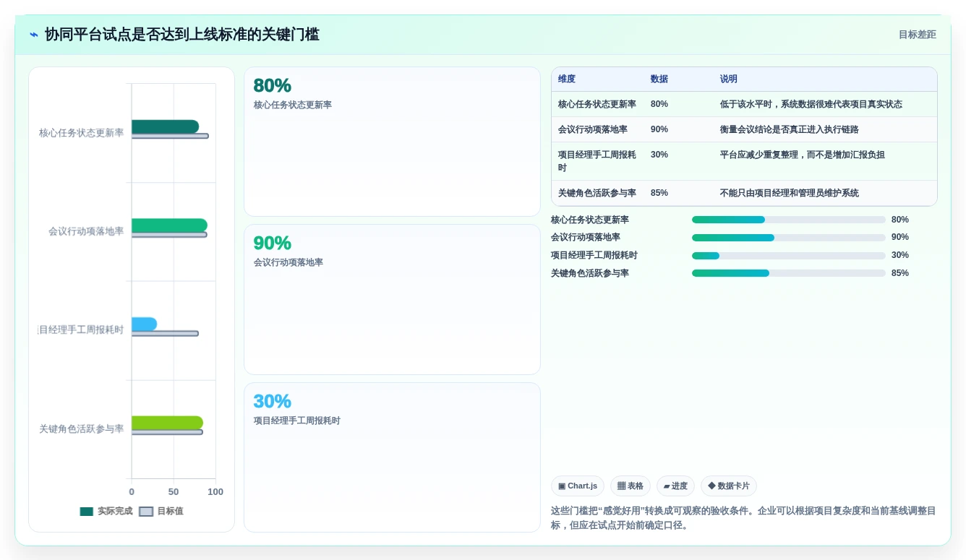
Task: Click the 维度 table column header
Action: (x=567, y=79)
